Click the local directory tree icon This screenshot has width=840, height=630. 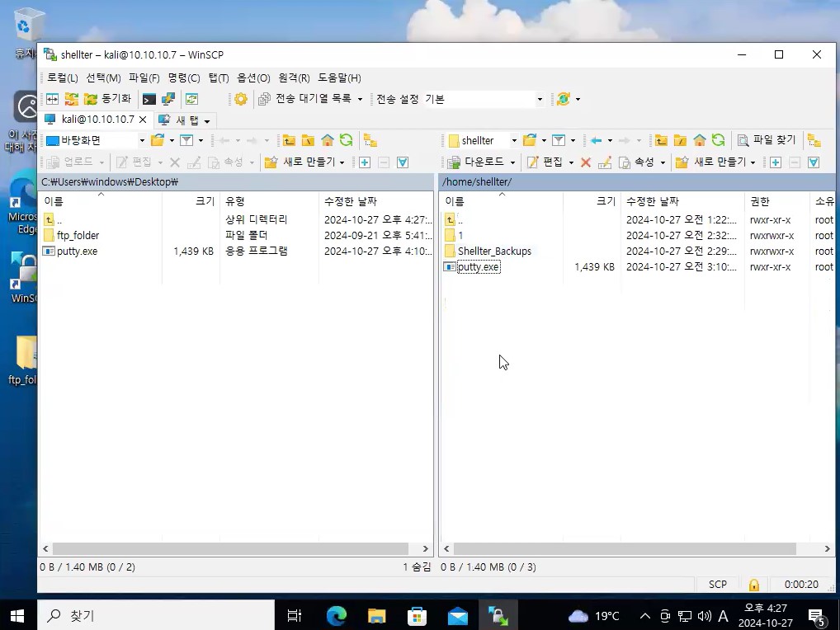[370, 141]
